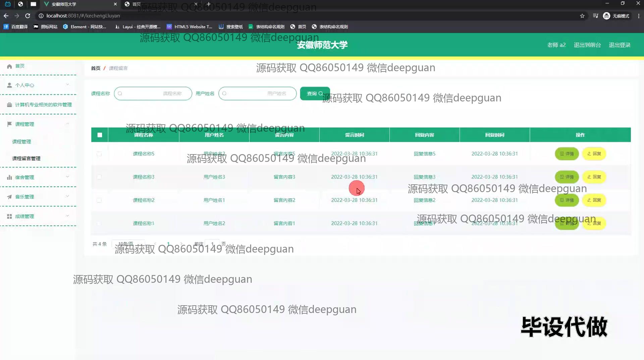Screen dimensions: 644x360
Task: Bookmark this page with the star icon
Action: 582,16
